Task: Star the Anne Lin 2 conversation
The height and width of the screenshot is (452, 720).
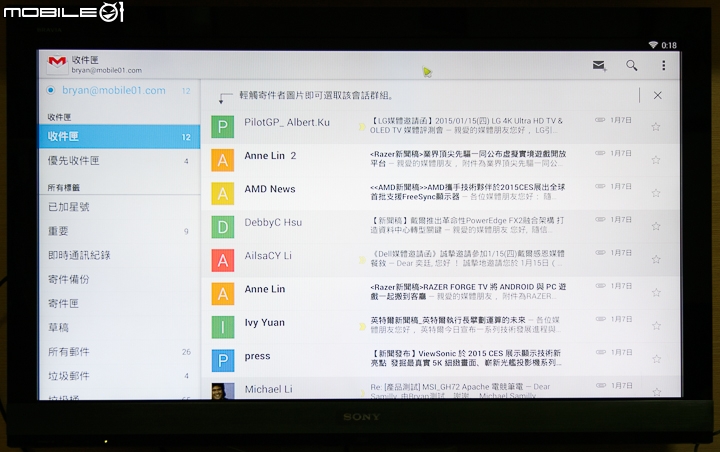Action: pyautogui.click(x=656, y=160)
